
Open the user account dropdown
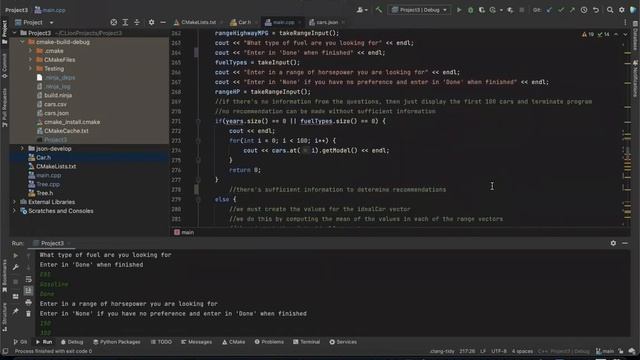point(362,10)
